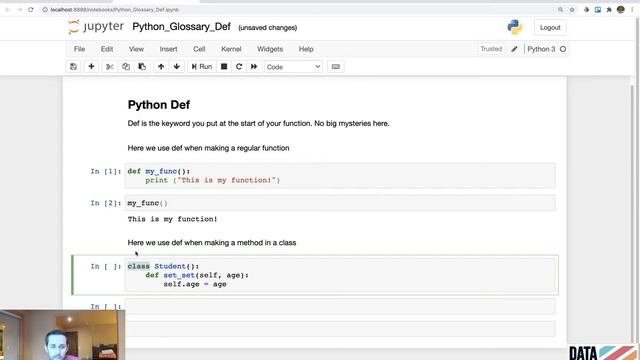Viewport: 640px width, 360px height.
Task: Click the kernel idle circle indicator
Action: click(563, 49)
